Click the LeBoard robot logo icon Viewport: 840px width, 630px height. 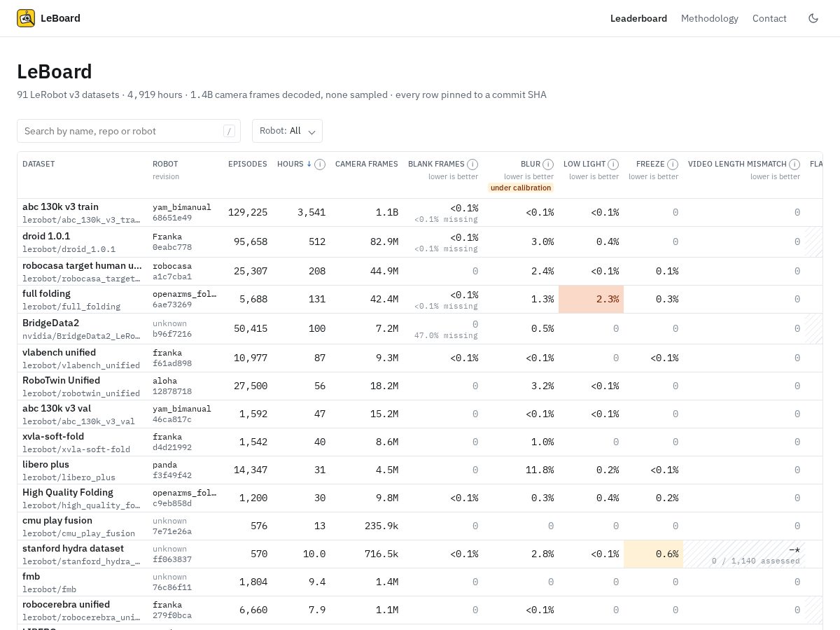[26, 18]
